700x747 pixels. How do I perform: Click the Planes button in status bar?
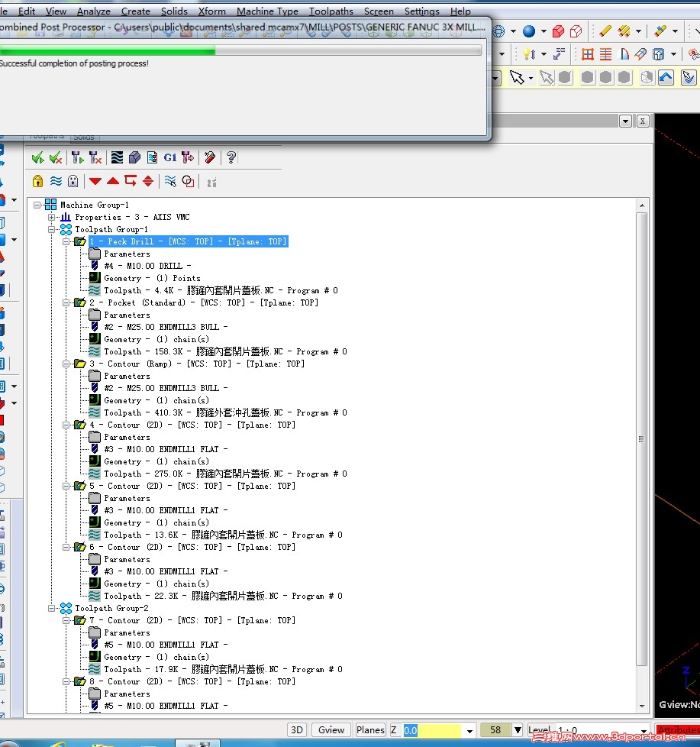point(370,730)
